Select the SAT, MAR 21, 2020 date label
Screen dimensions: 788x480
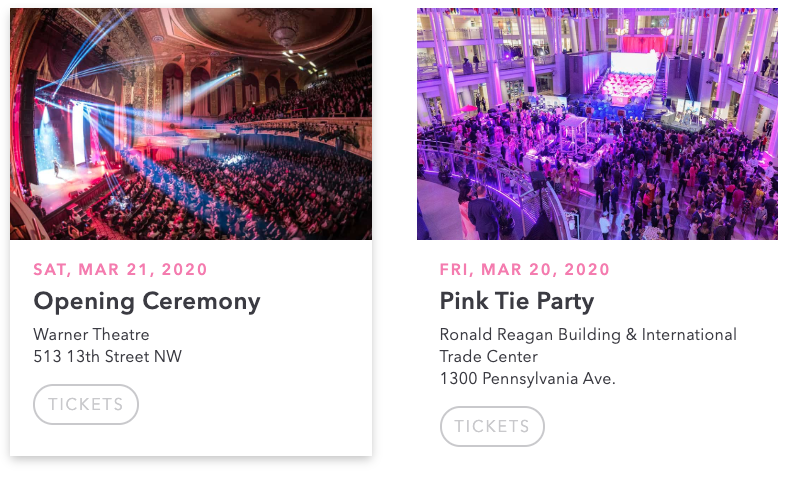[120, 269]
